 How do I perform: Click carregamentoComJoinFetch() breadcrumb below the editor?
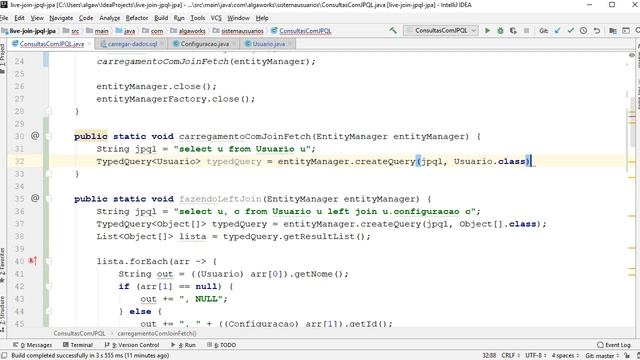click(x=157, y=333)
